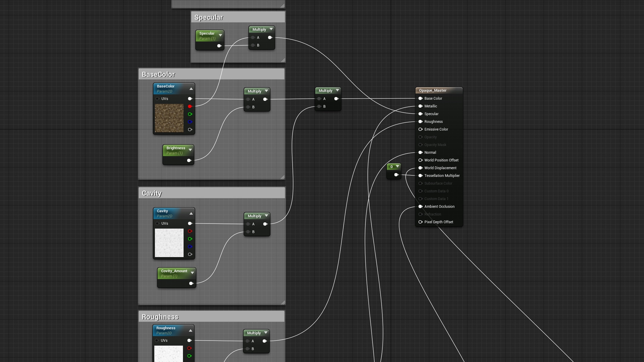This screenshot has width=644, height=362.
Task: Click the red channel output pin on BaseColor texture
Action: click(x=190, y=106)
